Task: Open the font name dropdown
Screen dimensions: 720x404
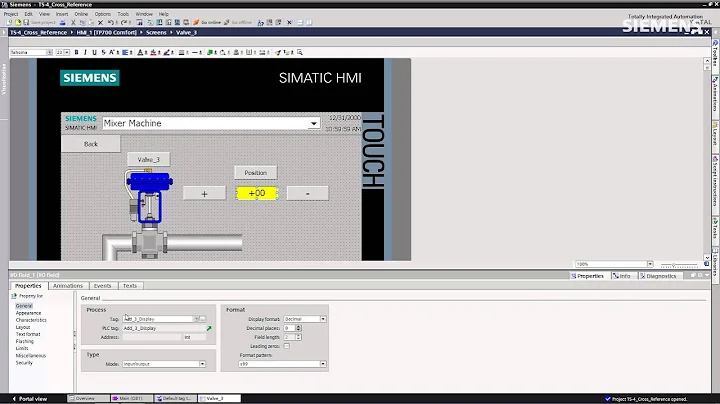Action: pos(49,52)
